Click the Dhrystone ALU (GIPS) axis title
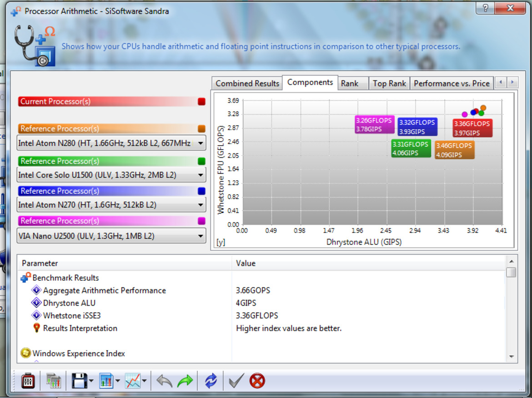 pos(364,242)
